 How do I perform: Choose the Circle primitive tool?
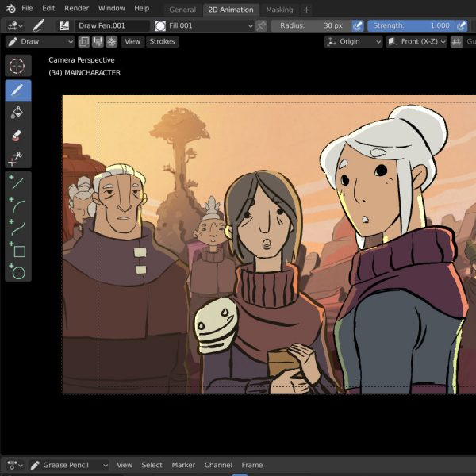point(18,273)
